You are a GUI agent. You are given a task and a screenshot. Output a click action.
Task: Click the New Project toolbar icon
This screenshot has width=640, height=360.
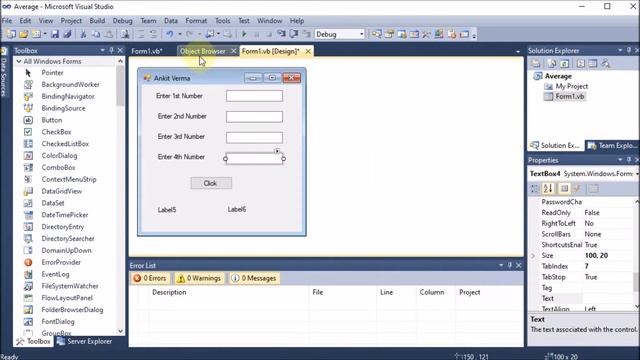pos(11,34)
